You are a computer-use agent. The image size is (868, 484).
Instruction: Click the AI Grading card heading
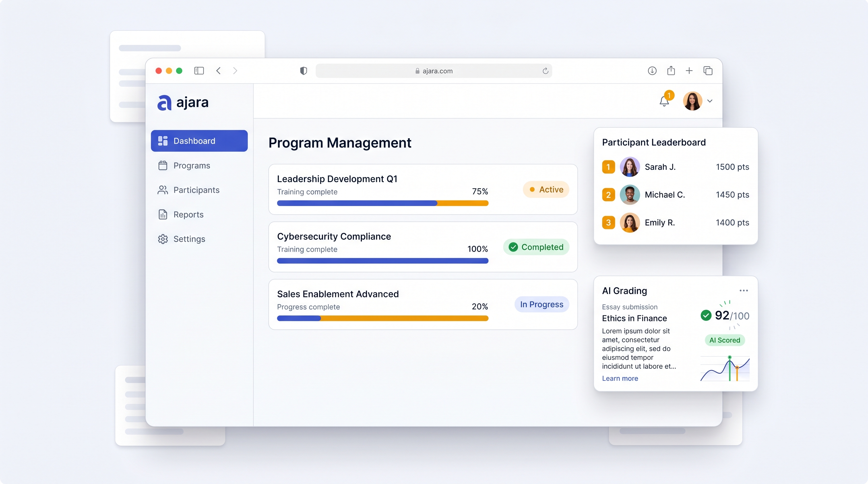[625, 291]
